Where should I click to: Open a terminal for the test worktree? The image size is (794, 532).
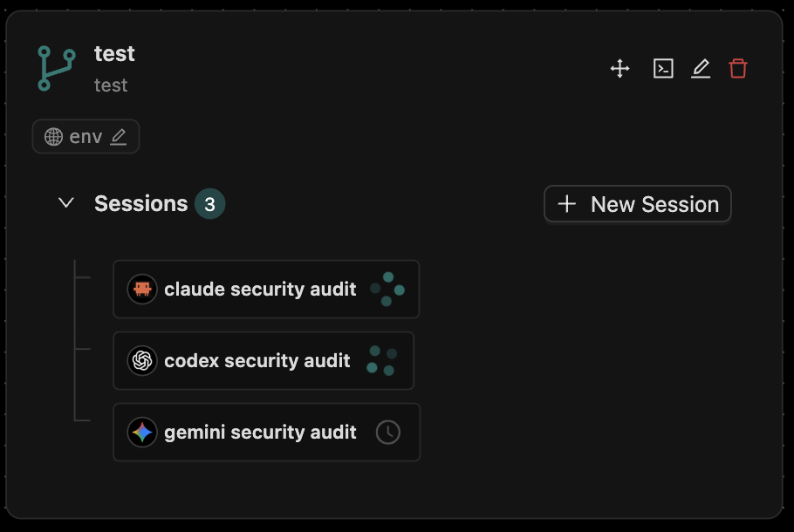point(663,68)
